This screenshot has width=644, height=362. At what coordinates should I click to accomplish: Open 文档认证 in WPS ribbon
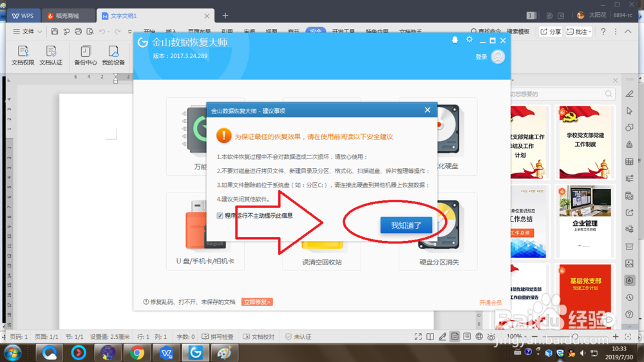(x=51, y=55)
